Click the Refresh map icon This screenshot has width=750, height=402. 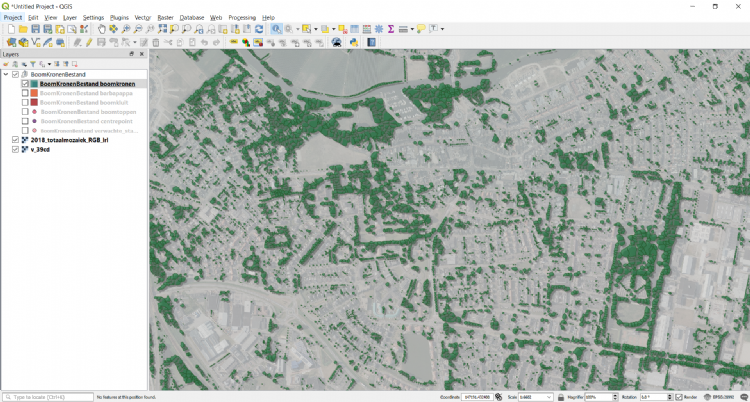(x=259, y=29)
